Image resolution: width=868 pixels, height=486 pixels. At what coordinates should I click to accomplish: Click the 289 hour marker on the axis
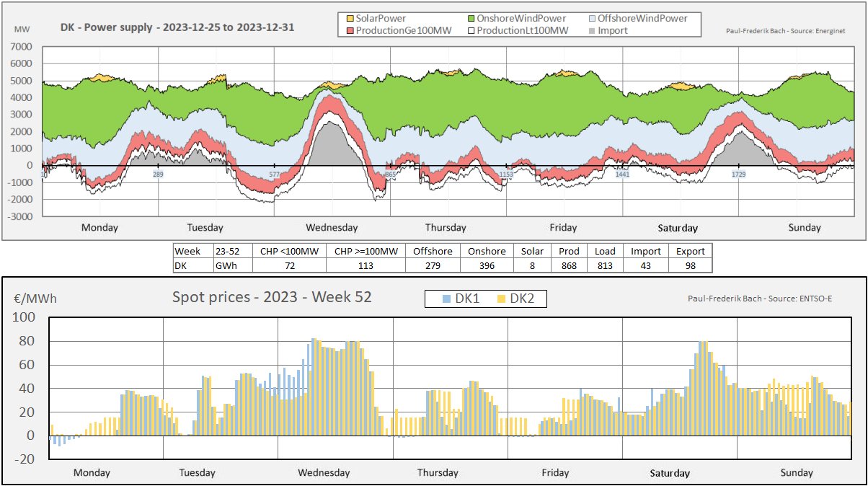[158, 174]
